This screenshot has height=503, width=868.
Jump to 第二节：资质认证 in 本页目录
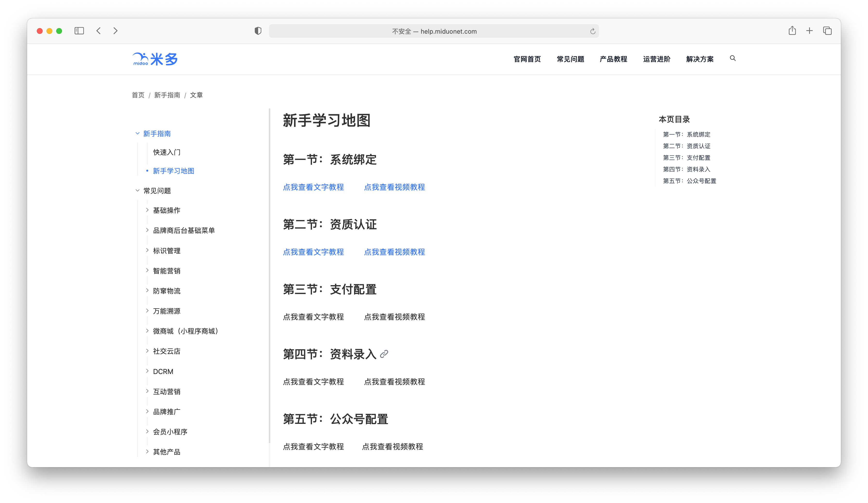click(686, 146)
